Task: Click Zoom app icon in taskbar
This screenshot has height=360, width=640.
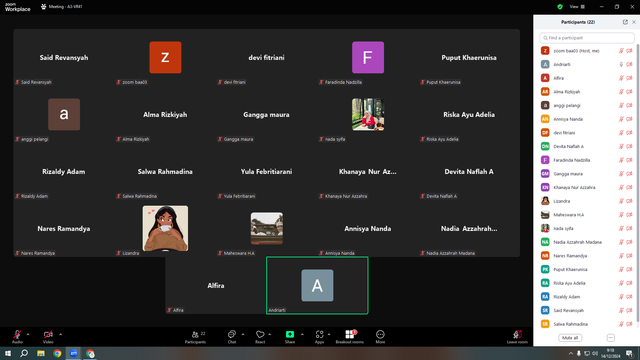Action: tap(74, 353)
